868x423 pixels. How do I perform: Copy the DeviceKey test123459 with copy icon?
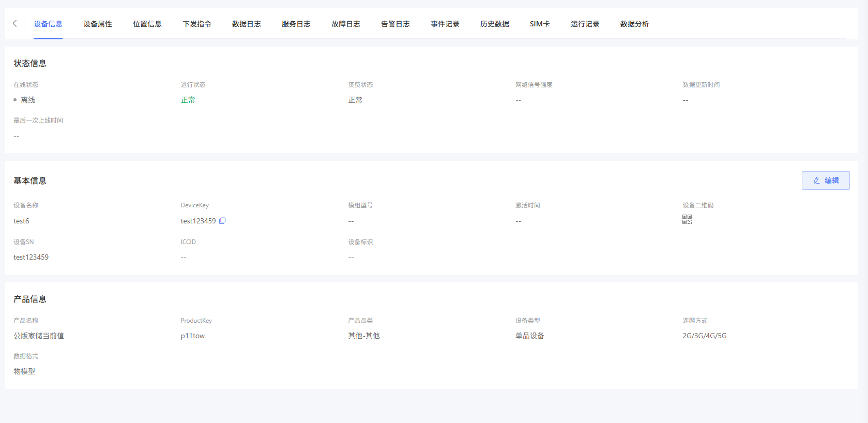[x=222, y=221]
